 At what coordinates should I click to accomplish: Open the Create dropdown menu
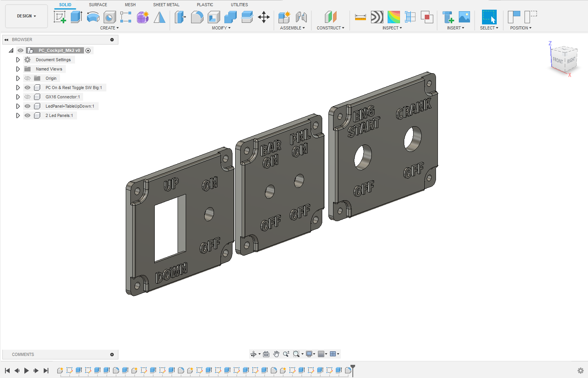pos(109,28)
